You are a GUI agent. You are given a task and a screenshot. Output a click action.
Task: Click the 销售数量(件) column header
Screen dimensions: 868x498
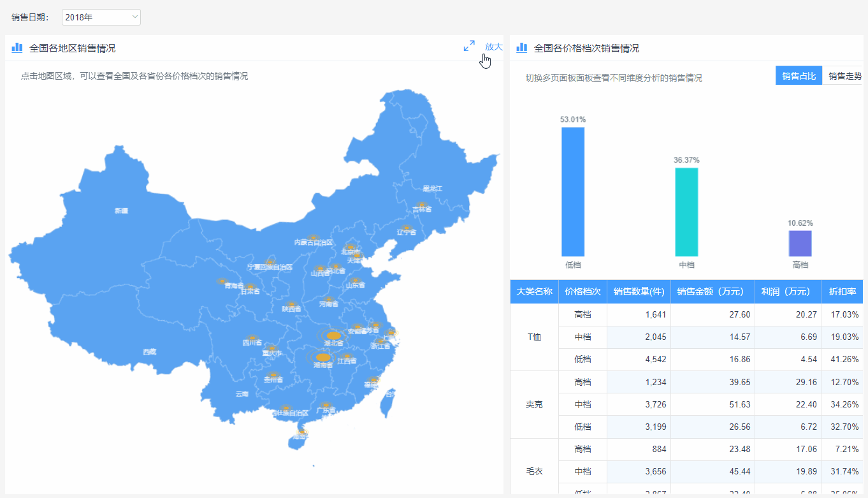(x=639, y=291)
